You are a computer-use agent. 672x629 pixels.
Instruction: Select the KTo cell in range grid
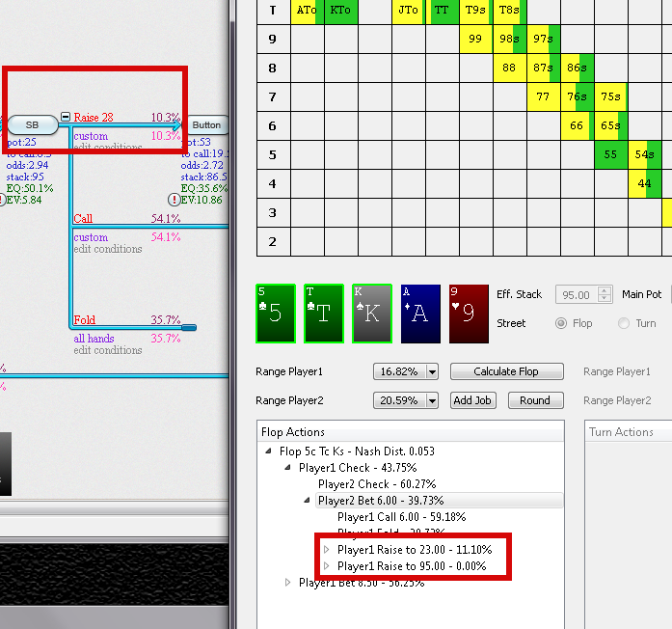click(340, 10)
